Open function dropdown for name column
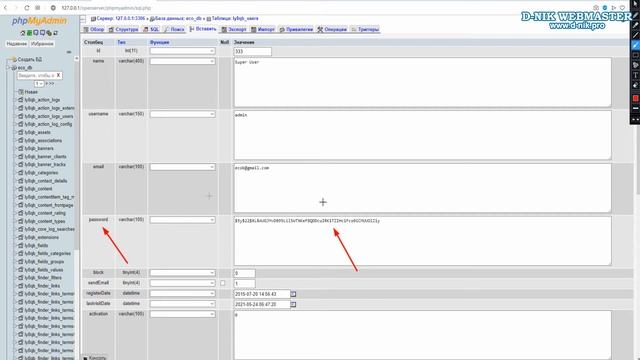The image size is (640, 360). tap(182, 61)
